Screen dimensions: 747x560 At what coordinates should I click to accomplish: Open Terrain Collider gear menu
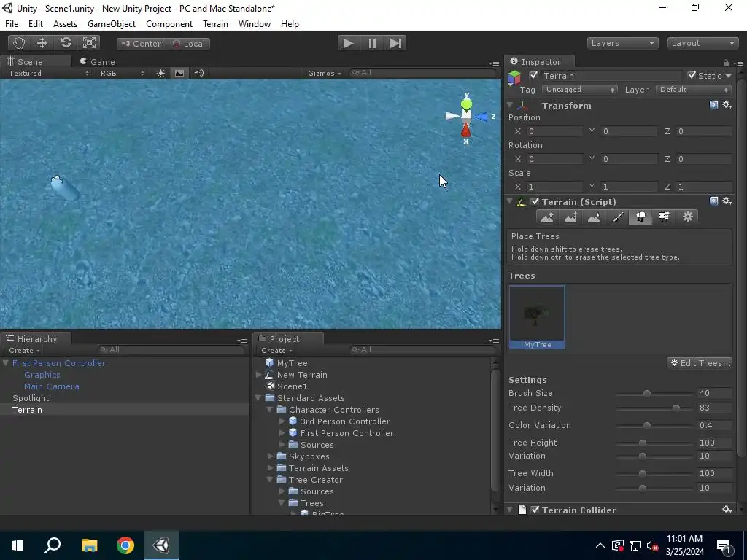pos(727,510)
